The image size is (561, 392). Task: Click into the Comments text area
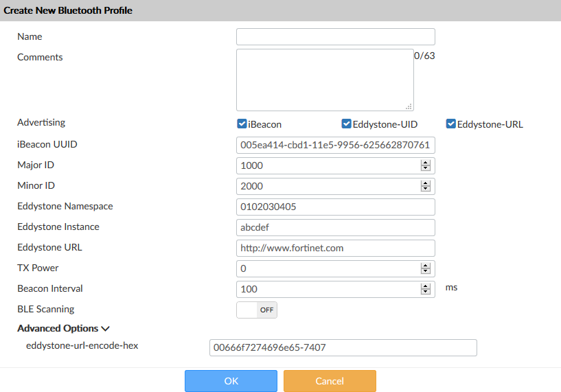325,79
